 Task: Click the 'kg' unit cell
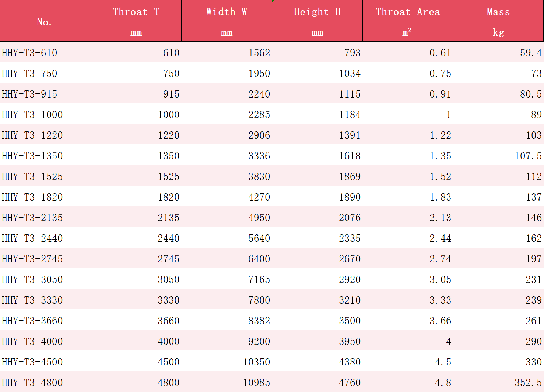(498, 32)
